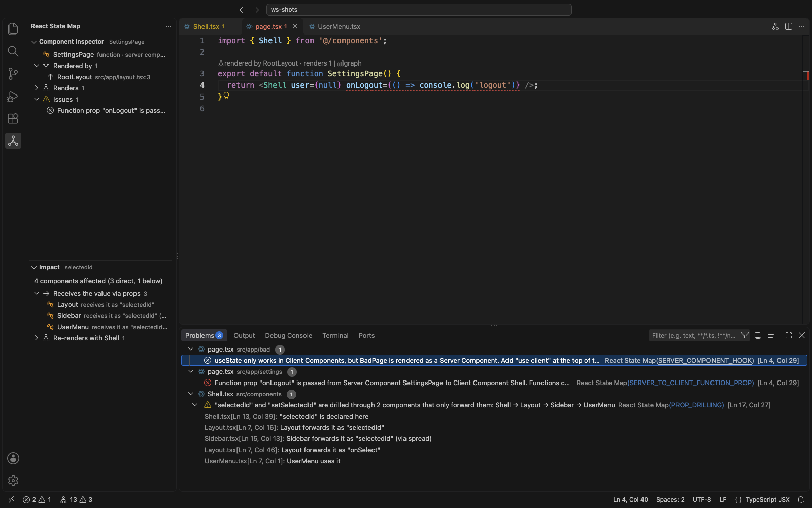Open React State Map panel ellipsis menu
Screen dimensions: 812x508
point(168,26)
